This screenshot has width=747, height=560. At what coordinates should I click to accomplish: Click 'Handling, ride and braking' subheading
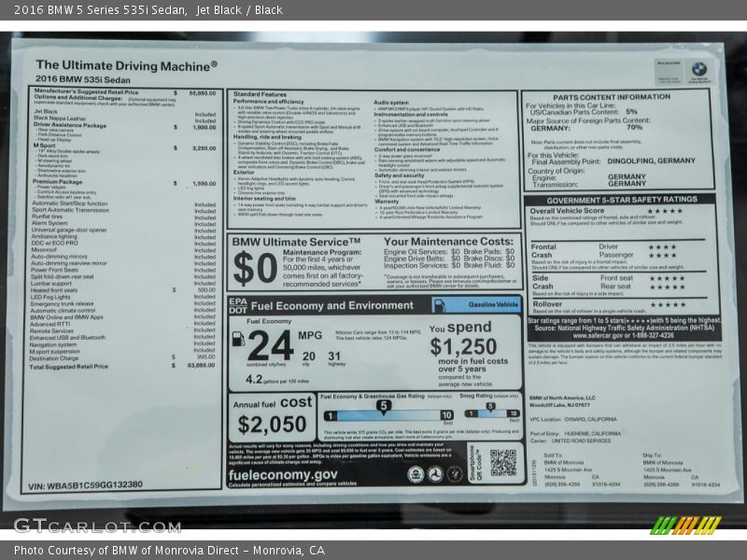[x=267, y=136]
